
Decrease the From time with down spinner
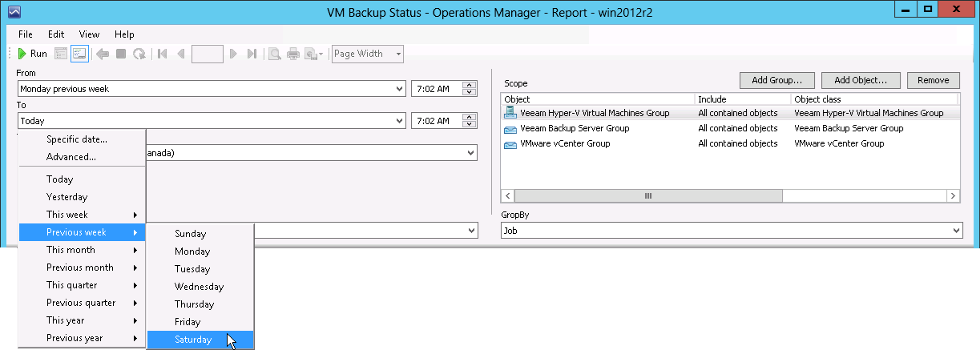click(x=470, y=93)
